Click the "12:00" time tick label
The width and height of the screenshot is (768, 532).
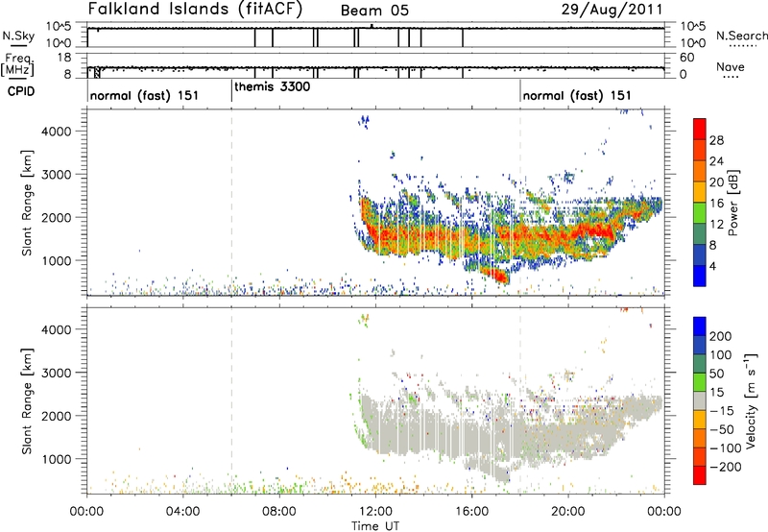pos(375,512)
